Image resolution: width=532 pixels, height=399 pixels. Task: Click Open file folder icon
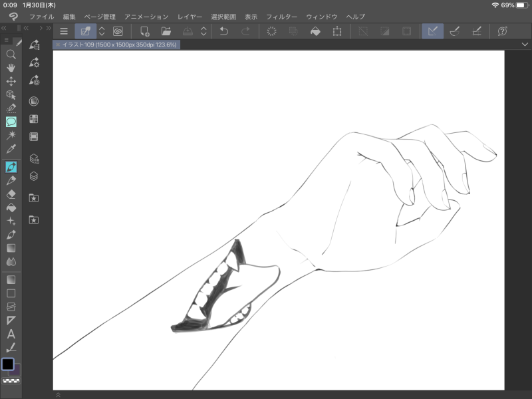coord(166,31)
